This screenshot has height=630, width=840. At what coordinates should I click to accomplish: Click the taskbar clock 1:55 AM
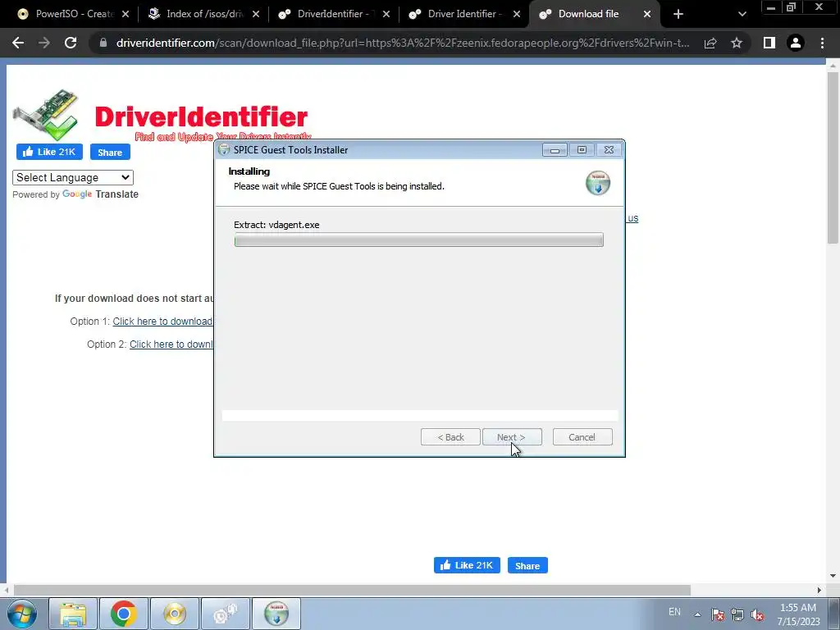pos(798,608)
